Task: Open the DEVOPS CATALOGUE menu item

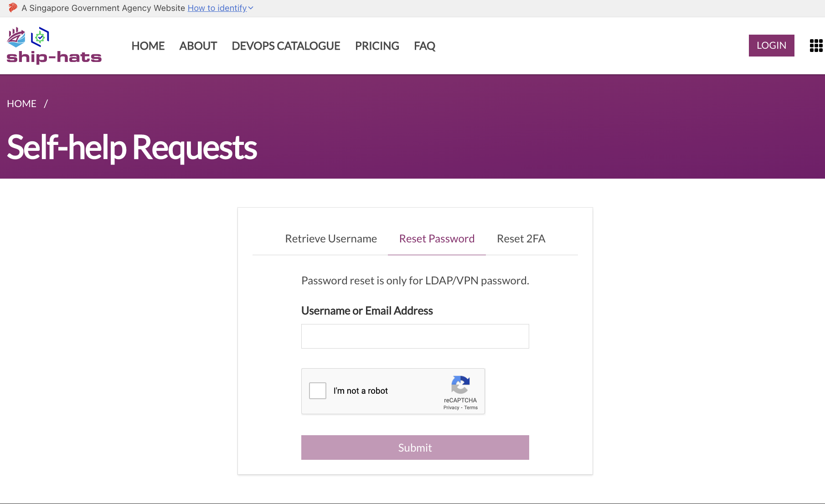Action: (286, 46)
